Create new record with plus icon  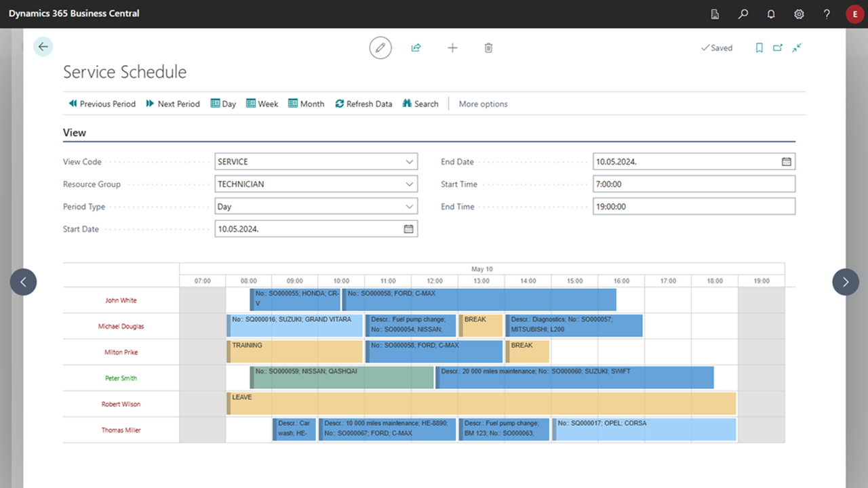coord(452,47)
